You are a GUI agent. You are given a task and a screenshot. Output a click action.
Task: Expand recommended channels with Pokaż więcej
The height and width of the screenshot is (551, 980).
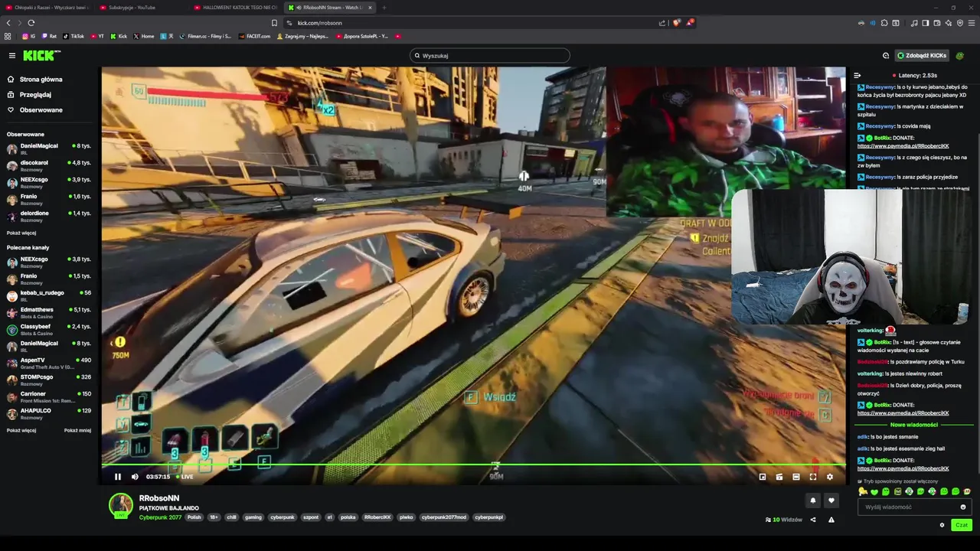point(21,430)
